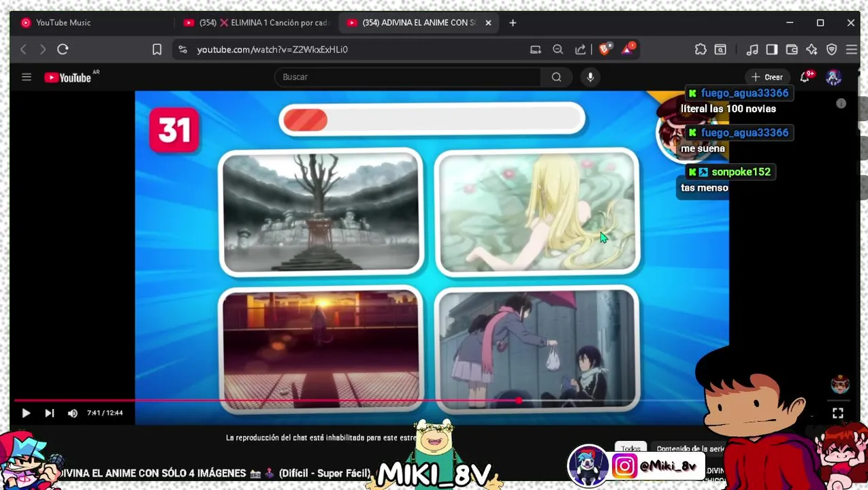Open the media control music note icon
Screen dimensions: 868x490
click(x=752, y=50)
